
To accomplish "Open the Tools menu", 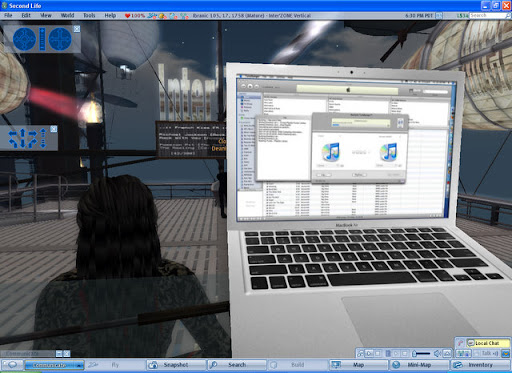I will point(89,15).
